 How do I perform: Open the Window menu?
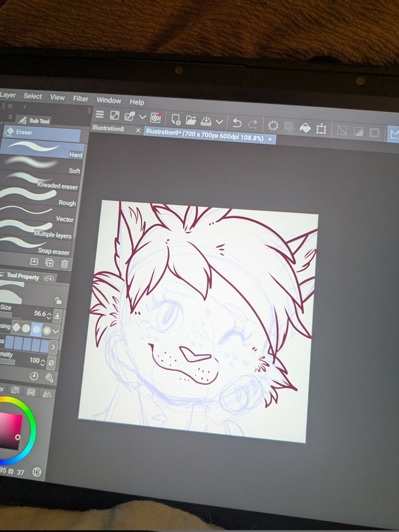[109, 101]
